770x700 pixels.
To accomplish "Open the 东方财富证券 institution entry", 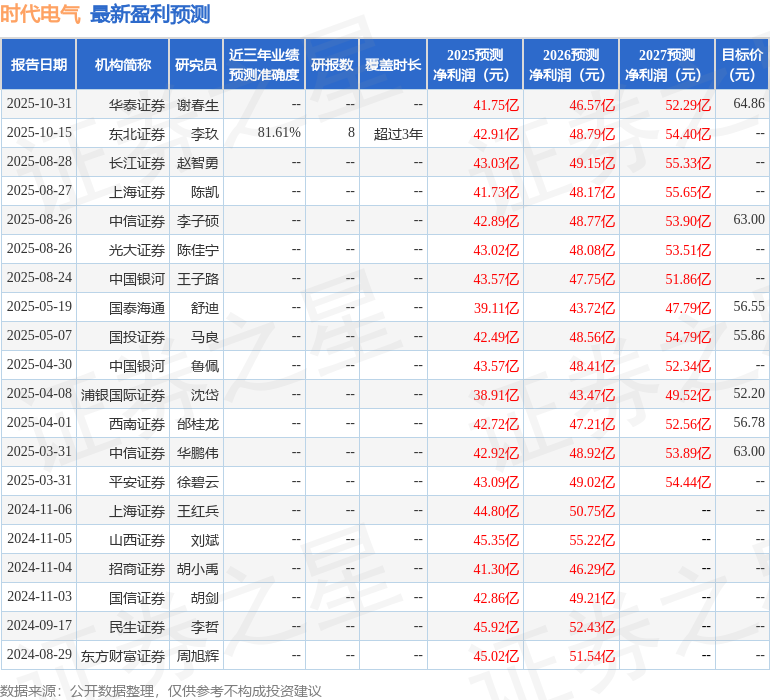I will click(x=124, y=656).
